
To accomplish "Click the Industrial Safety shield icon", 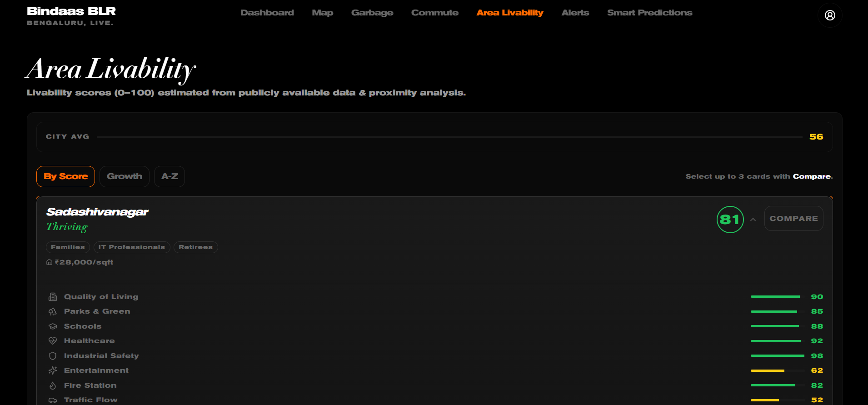I will 53,356.
